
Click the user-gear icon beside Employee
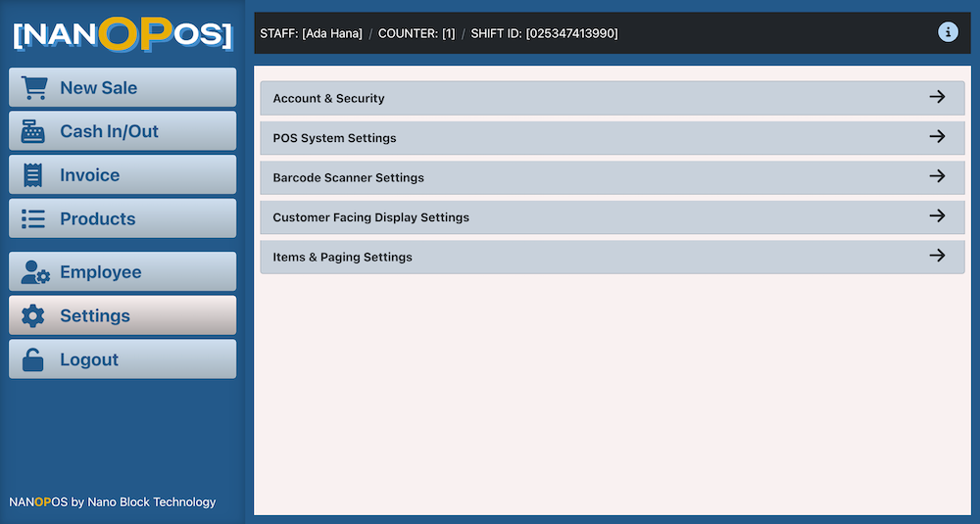pos(35,272)
